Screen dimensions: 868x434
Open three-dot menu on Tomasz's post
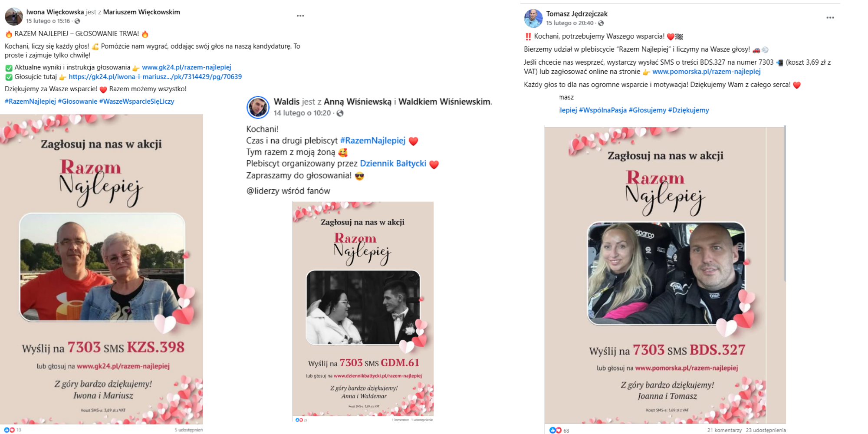(830, 18)
